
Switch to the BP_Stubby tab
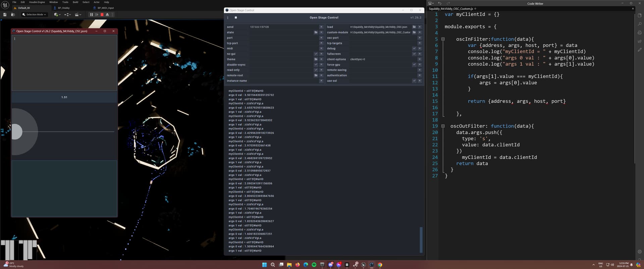point(64,8)
